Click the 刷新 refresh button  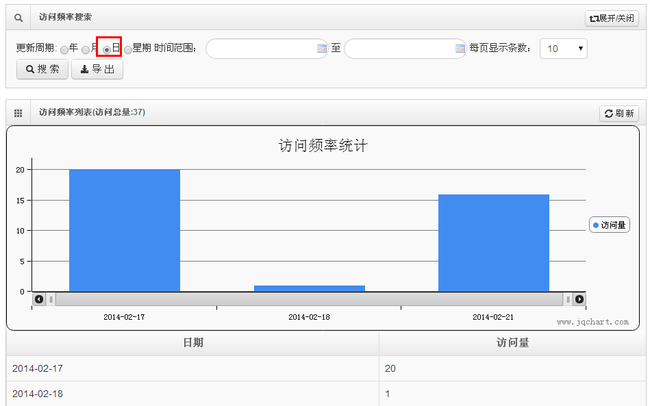pyautogui.click(x=619, y=113)
